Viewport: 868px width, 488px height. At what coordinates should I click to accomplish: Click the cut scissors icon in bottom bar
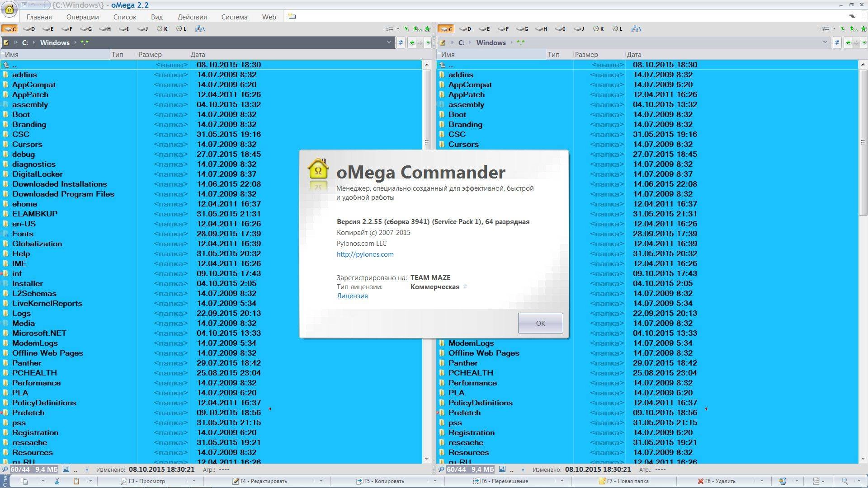pos(57,481)
